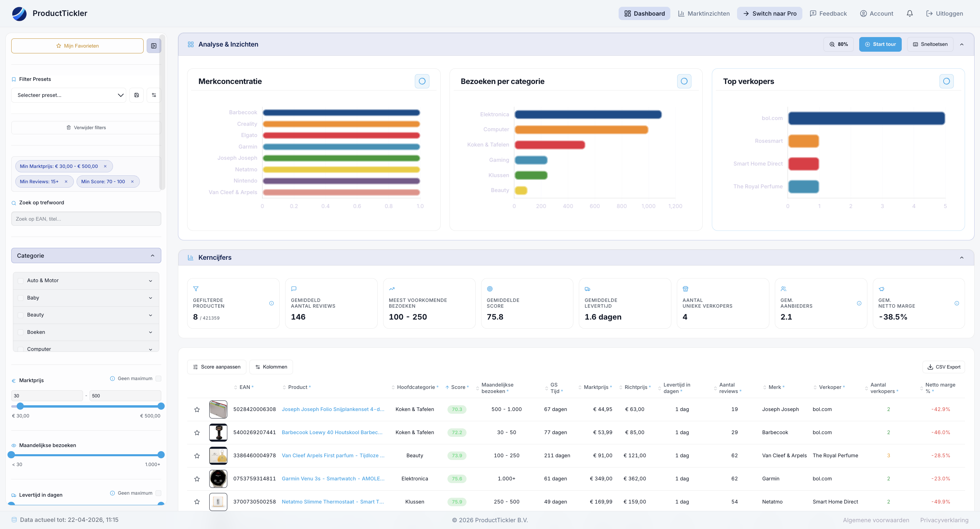Start the guided tour
Screen dimensions: 980x529
pyautogui.click(x=880, y=45)
